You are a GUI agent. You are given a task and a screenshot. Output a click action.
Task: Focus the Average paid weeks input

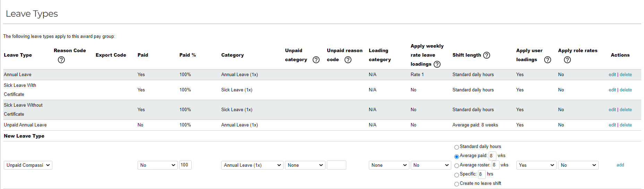[x=493, y=156]
